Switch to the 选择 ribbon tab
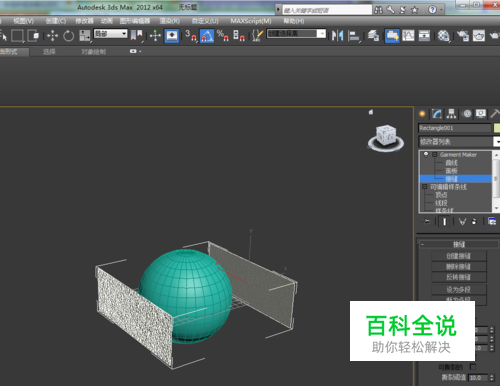 pos(49,52)
